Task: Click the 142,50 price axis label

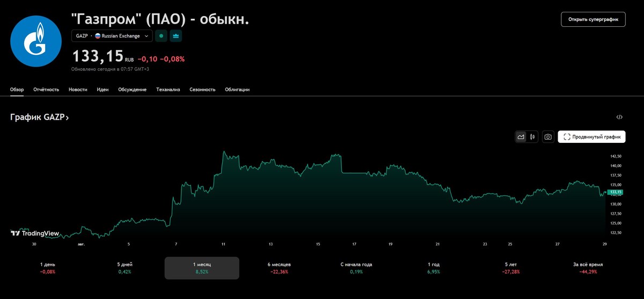Action: tap(616, 156)
